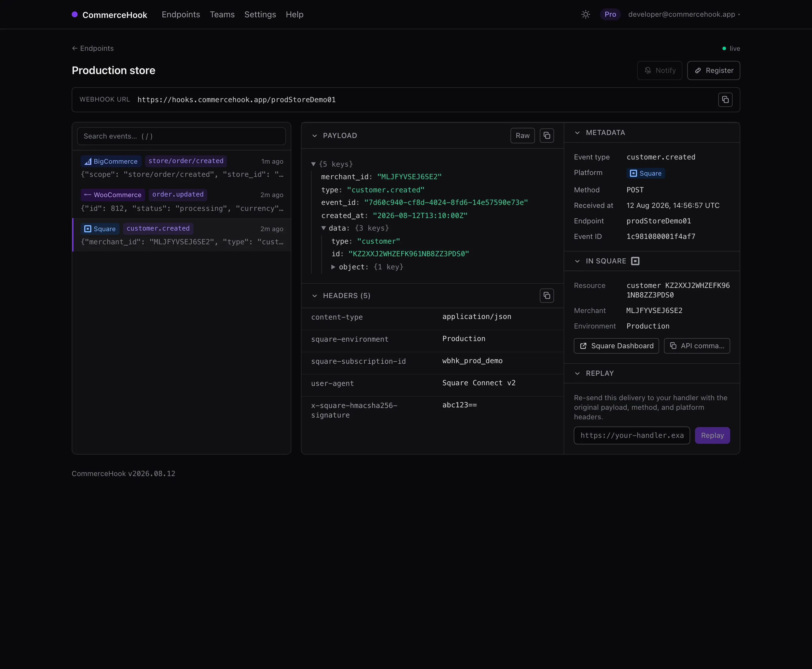The image size is (812, 669).
Task: Select the BigCommerce store/order/created event
Action: (182, 168)
